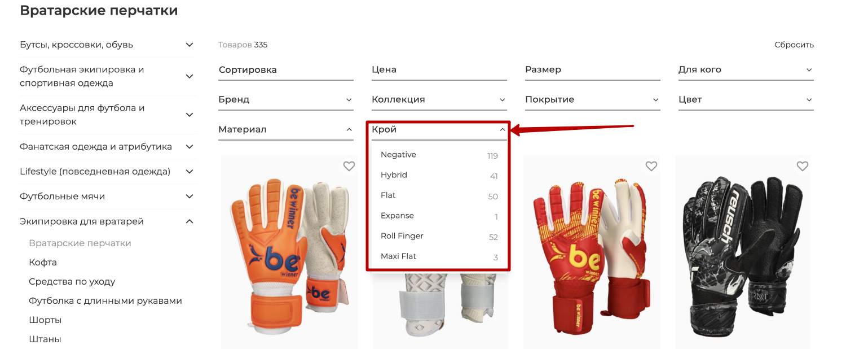The width and height of the screenshot is (868, 349).
Task: Choose the Hybrid cut filter
Action: (439, 175)
